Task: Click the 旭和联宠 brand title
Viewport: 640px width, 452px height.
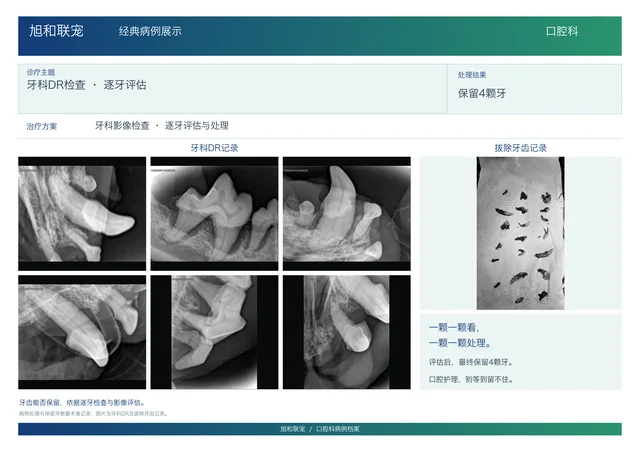Action: pos(56,31)
